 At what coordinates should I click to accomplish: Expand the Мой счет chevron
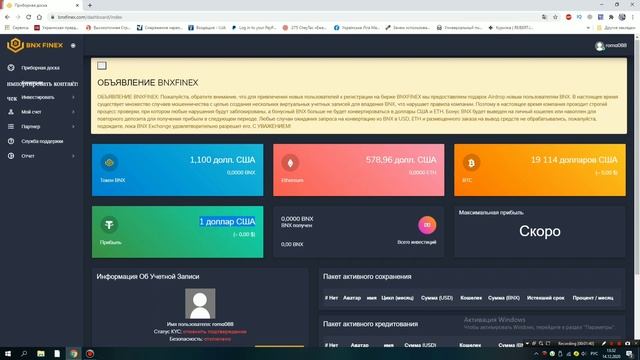tap(73, 112)
